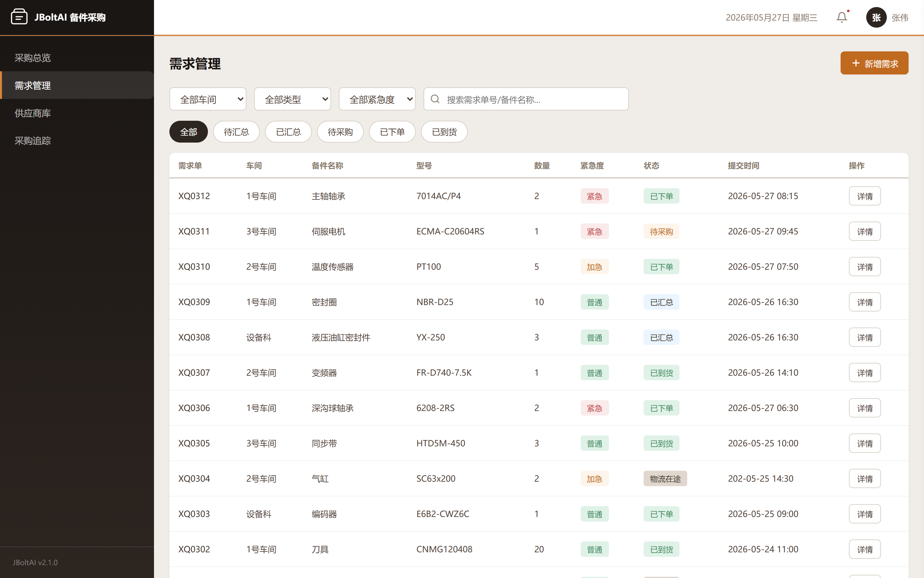Click 物流在途 status tag for XQ0304

pyautogui.click(x=665, y=478)
